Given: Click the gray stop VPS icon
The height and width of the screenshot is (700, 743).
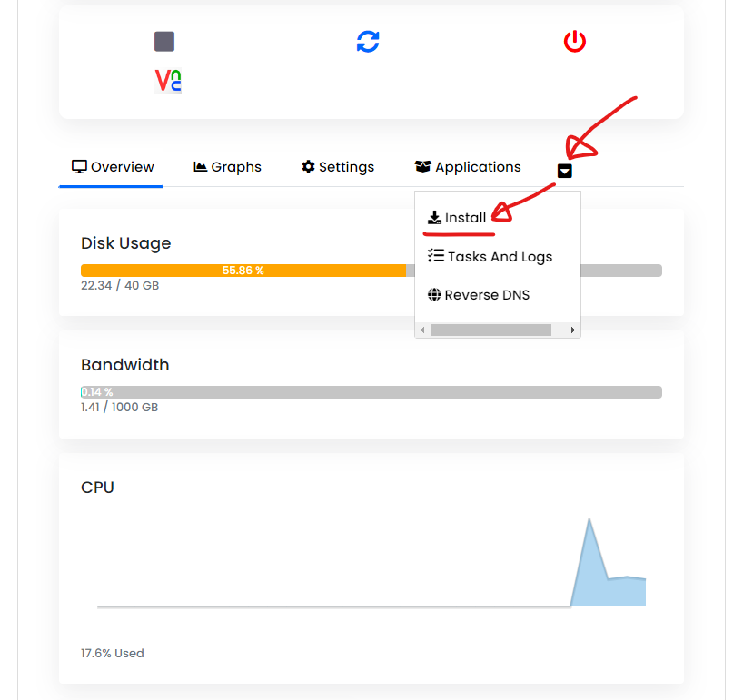Looking at the screenshot, I should 164,42.
